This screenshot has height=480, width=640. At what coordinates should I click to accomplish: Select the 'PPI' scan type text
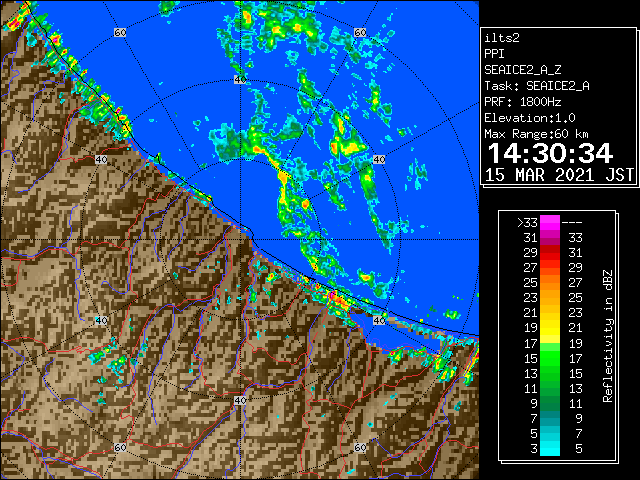tap(494, 54)
